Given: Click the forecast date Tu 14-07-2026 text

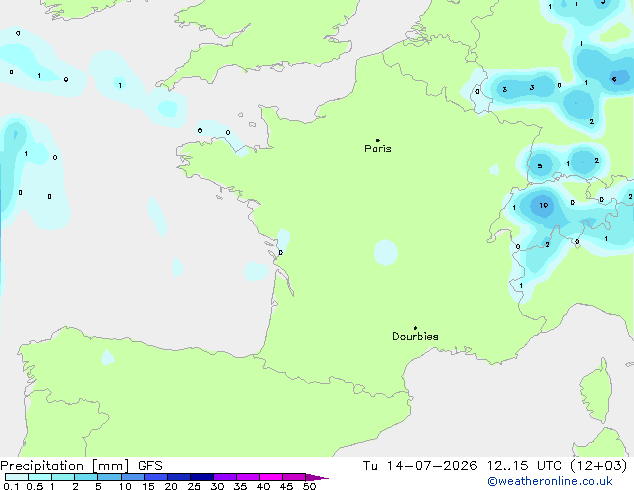Looking at the screenshot, I should tap(420, 466).
